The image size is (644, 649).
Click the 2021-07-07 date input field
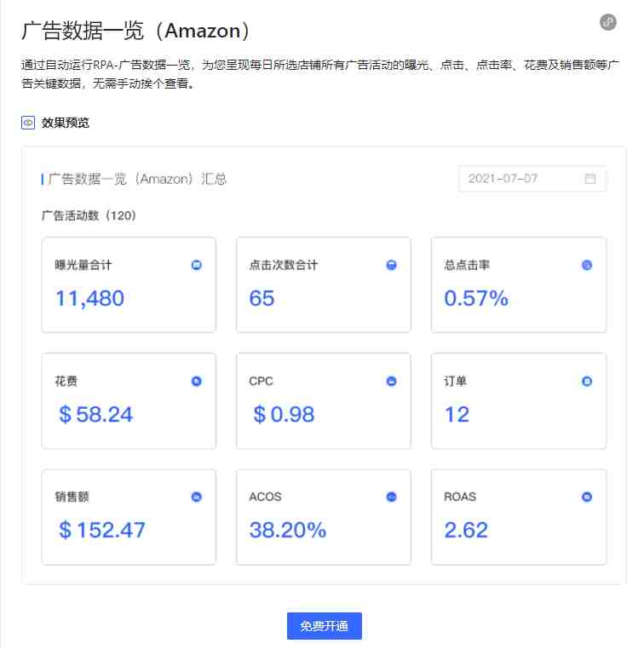click(532, 178)
